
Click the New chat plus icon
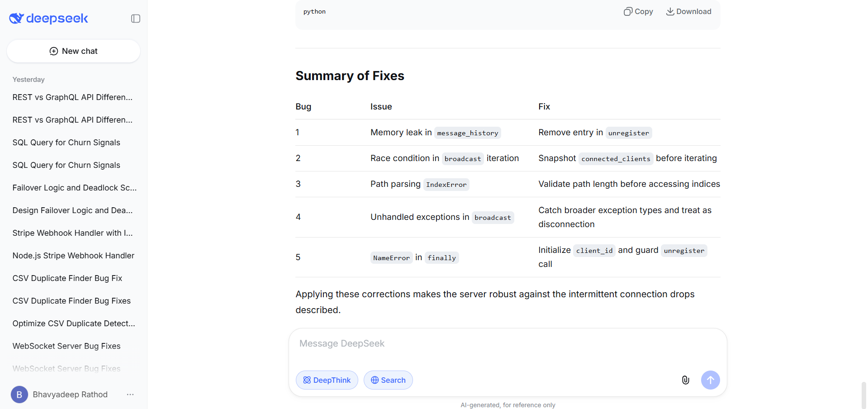(x=53, y=51)
